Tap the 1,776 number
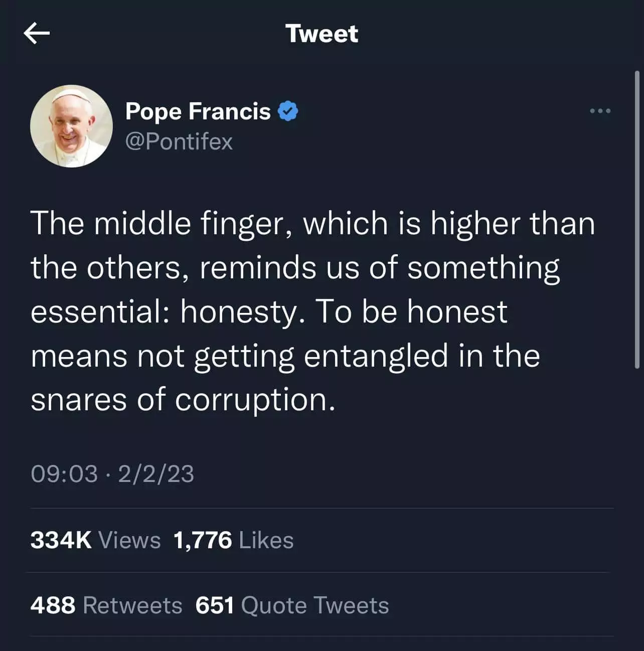 [x=203, y=540]
